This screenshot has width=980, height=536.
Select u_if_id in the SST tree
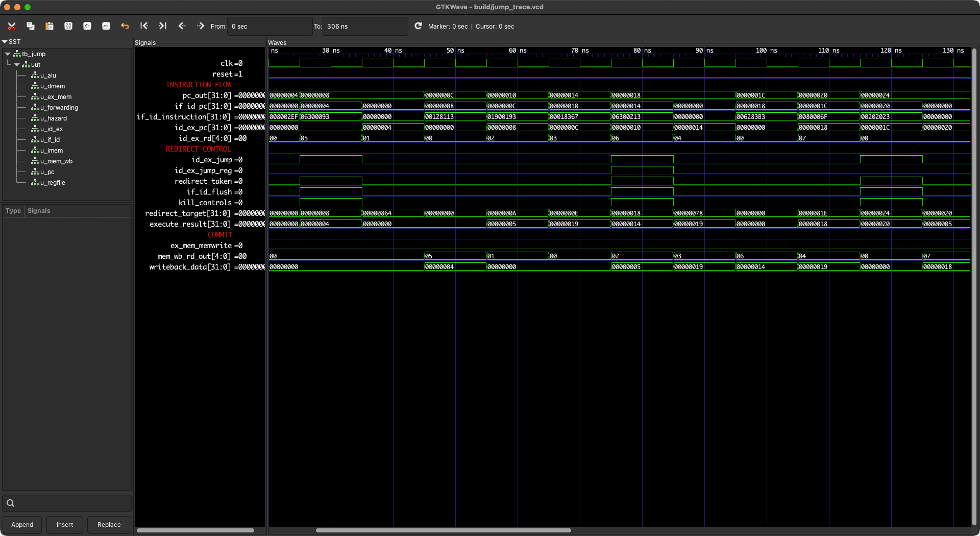(x=50, y=140)
